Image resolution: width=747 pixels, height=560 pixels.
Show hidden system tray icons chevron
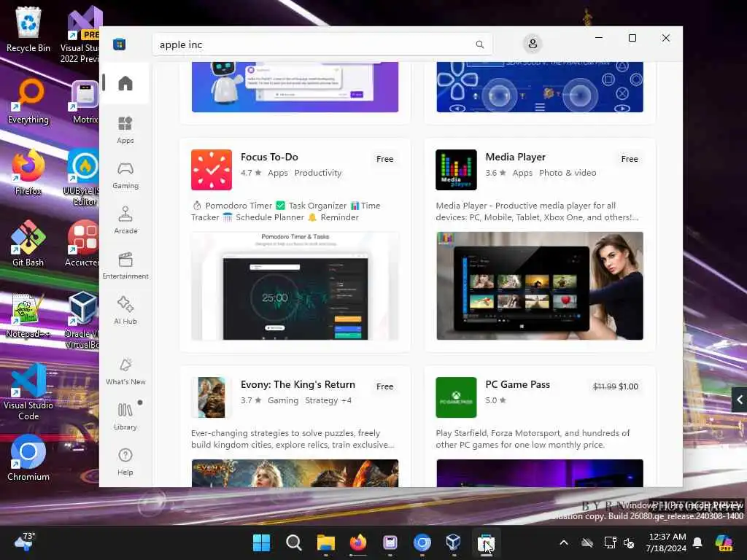click(564, 542)
